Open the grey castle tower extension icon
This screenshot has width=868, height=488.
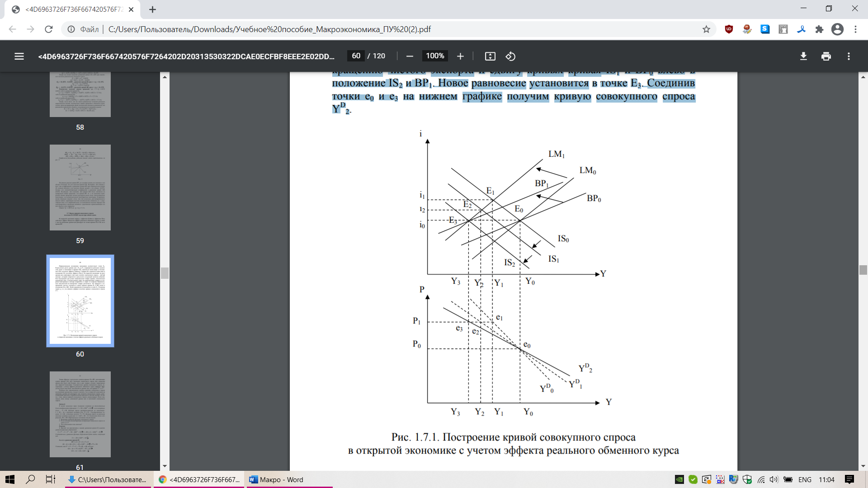(x=783, y=29)
